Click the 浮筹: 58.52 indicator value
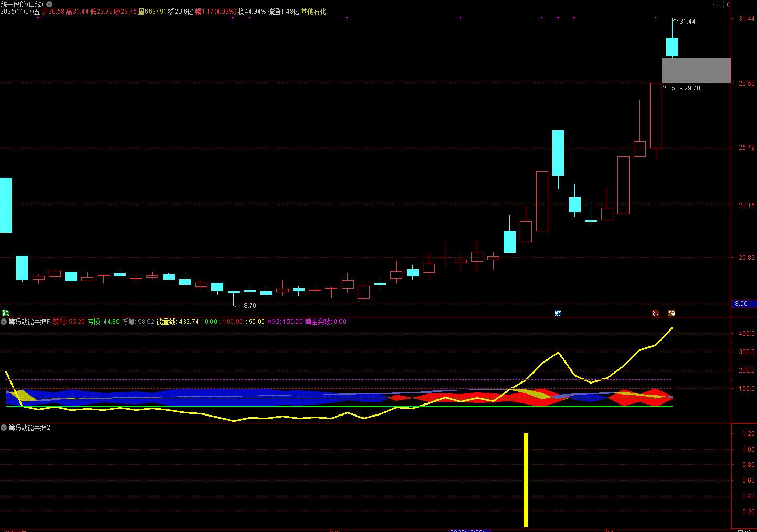 (x=138, y=322)
